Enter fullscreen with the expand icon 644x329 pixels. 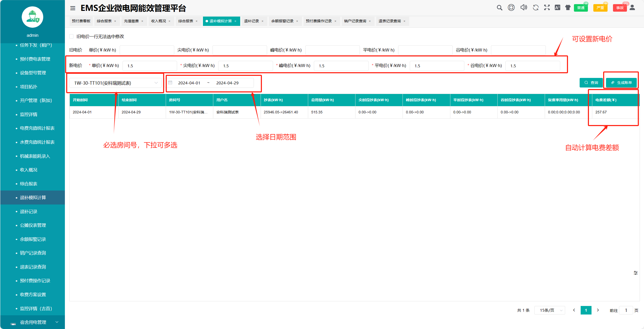547,8
